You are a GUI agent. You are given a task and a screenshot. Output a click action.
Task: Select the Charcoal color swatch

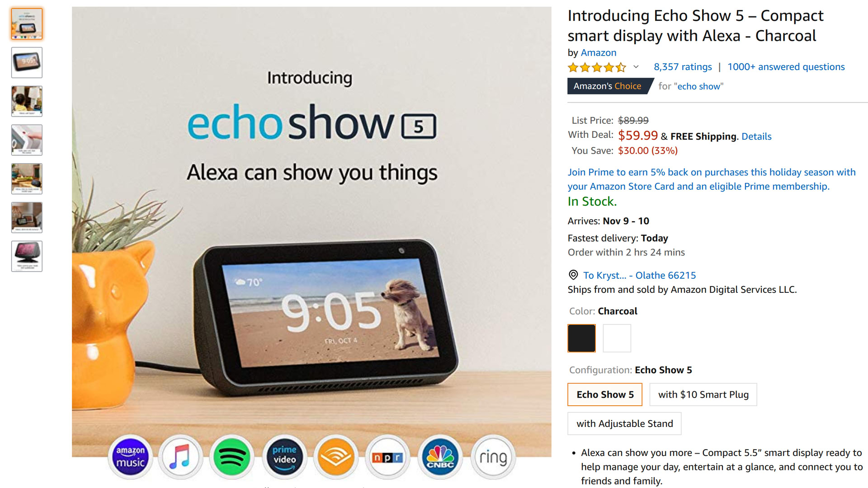pos(581,338)
